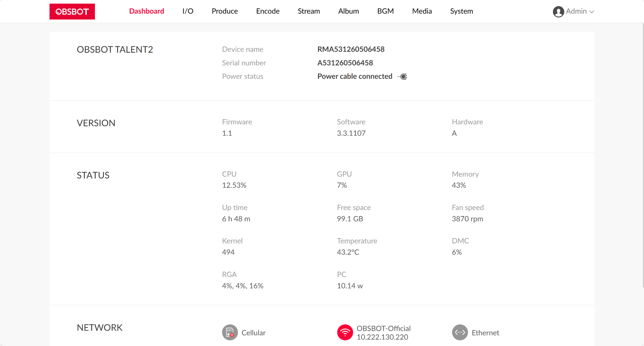644x346 pixels.
Task: Click the fan speed value 3870 rpm
Action: (x=468, y=219)
